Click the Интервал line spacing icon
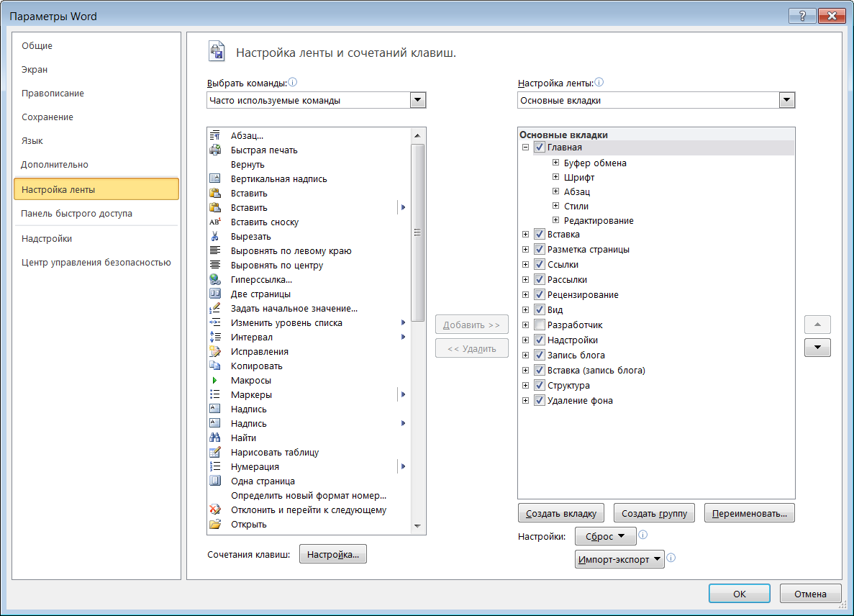Viewport: 854px width, 616px height. tap(215, 337)
